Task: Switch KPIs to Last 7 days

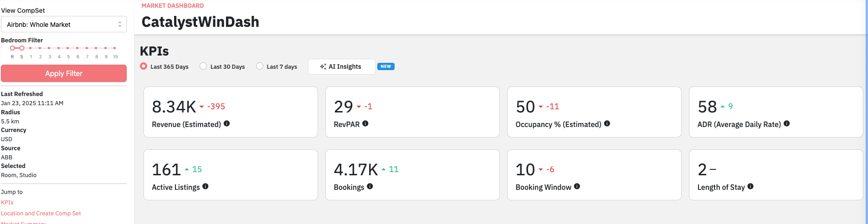Action: (260, 66)
